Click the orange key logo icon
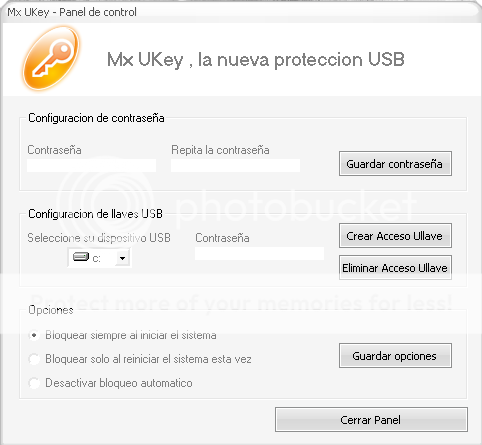The height and width of the screenshot is (445, 482). 51,59
